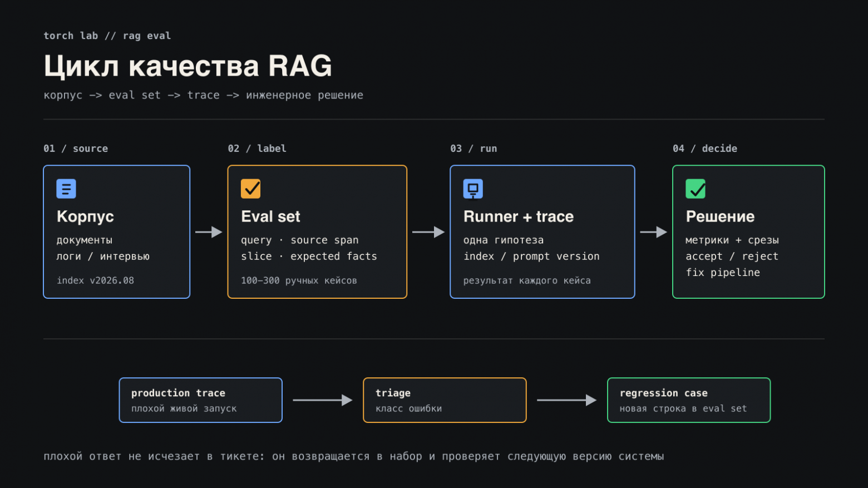Click the '03 / run' step label
The image size is (868, 488).
(x=474, y=149)
